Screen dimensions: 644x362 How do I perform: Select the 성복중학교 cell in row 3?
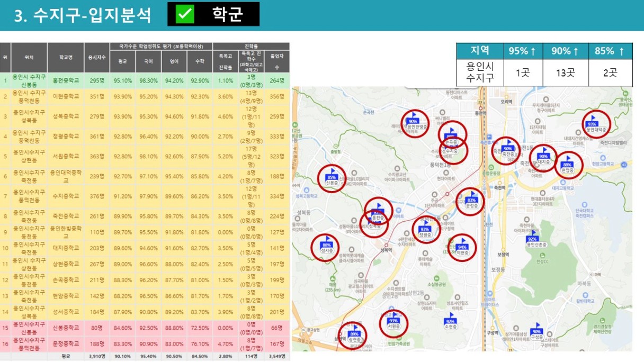[x=66, y=116]
